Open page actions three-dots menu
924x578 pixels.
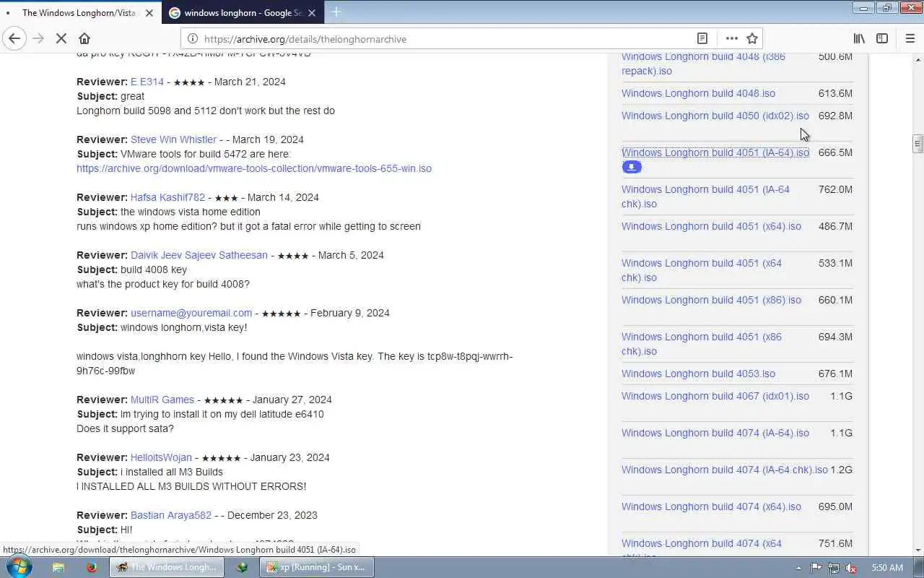pos(731,39)
